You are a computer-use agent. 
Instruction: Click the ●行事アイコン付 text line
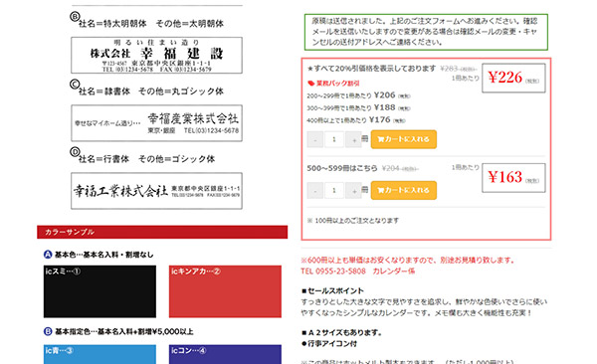pos(329,343)
